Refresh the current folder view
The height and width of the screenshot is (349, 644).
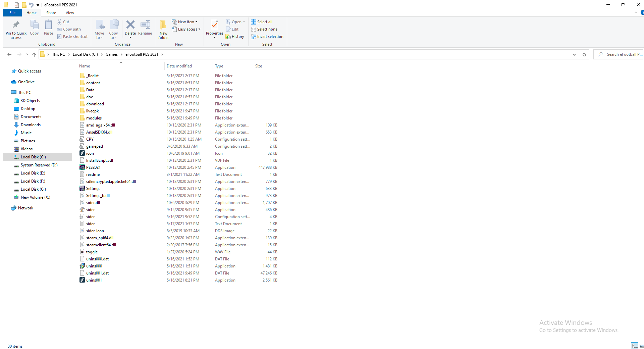point(584,54)
